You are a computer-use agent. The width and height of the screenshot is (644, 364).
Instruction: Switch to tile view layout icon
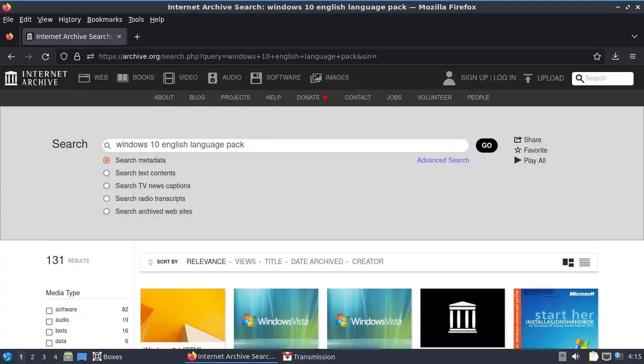[x=568, y=262]
